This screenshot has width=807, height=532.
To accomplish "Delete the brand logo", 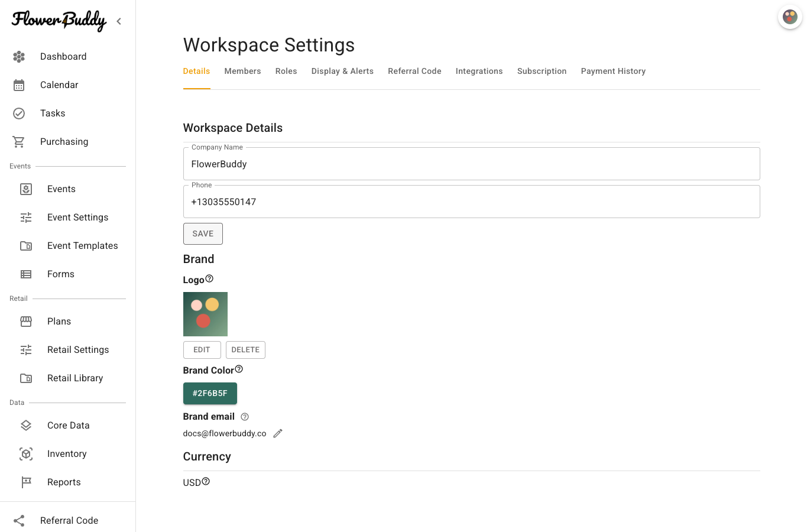I will click(245, 350).
